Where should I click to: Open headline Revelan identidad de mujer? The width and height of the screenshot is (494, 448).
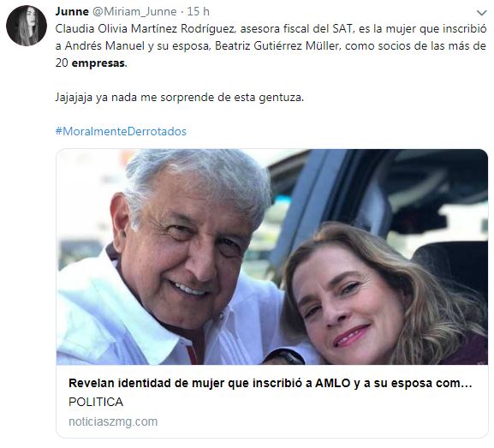[x=271, y=383]
